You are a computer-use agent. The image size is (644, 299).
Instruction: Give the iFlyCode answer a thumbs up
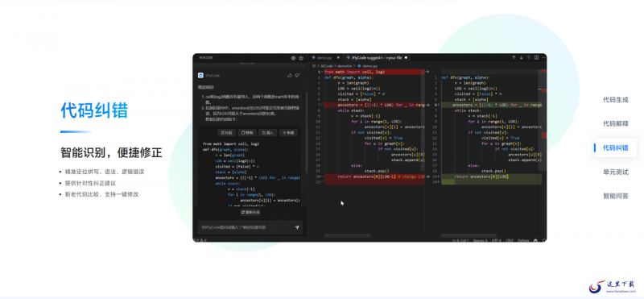(x=290, y=75)
